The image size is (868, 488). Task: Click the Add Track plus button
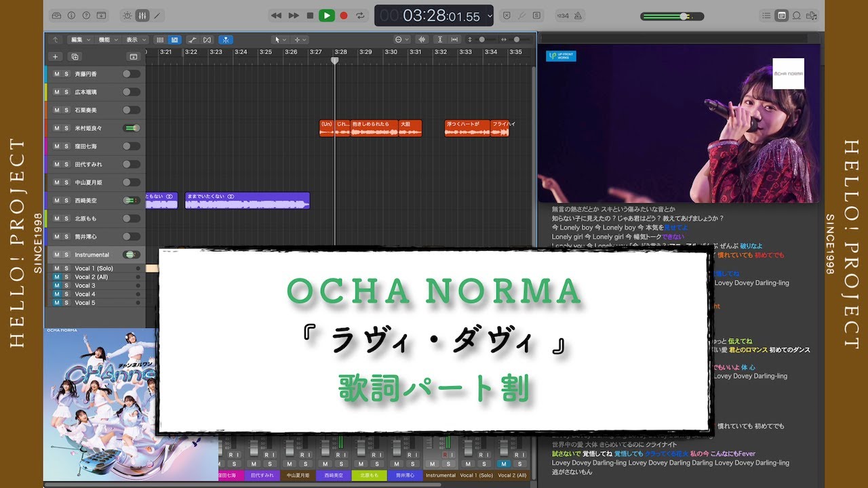[x=56, y=57]
